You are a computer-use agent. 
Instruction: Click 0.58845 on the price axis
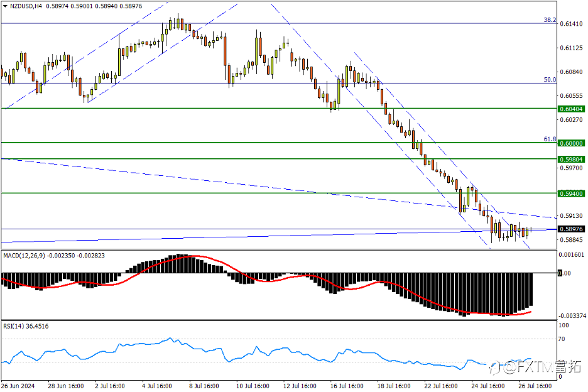click(572, 240)
